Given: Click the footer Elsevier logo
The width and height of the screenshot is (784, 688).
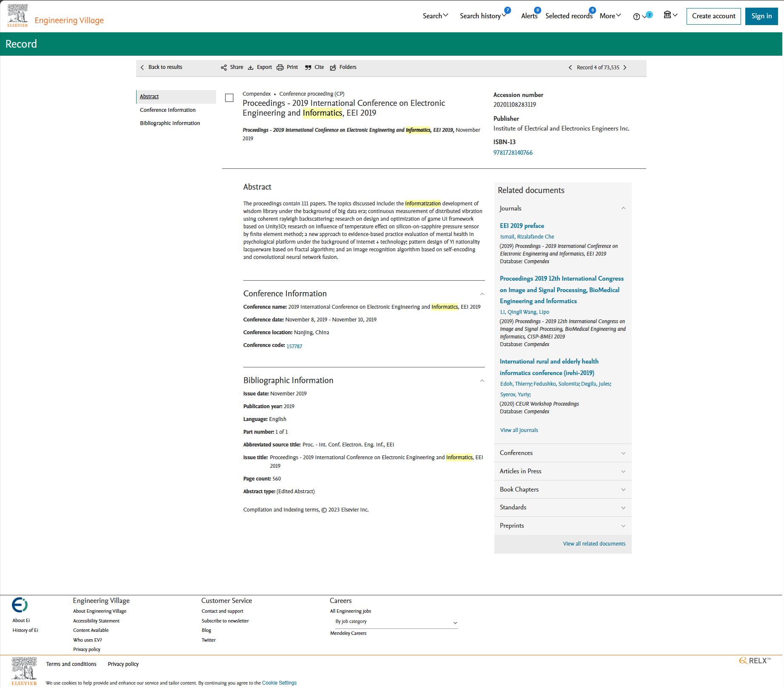Looking at the screenshot, I should (24, 671).
